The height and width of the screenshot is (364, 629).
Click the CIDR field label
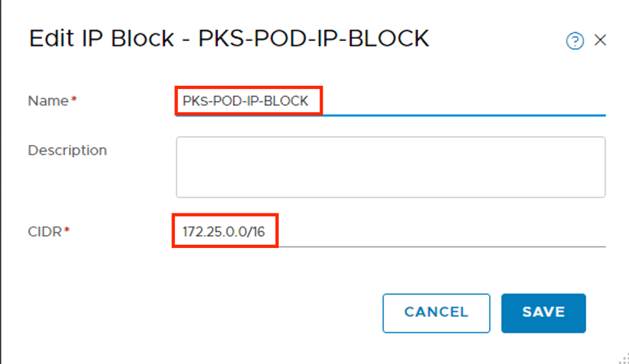[x=45, y=232]
